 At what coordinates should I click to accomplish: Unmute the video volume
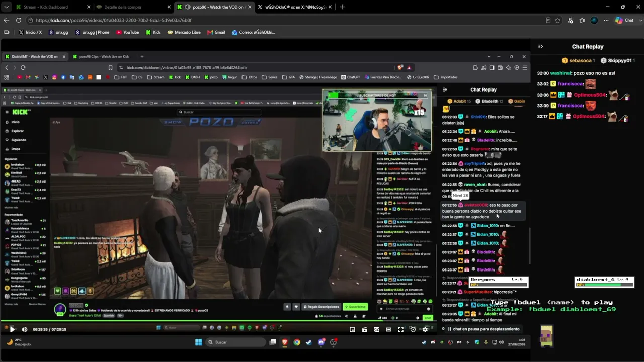coord(25,329)
